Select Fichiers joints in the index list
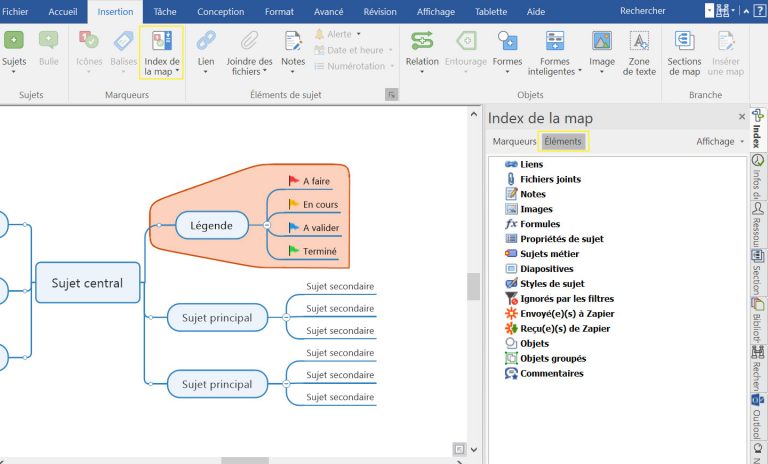The width and height of the screenshot is (768, 464). point(550,179)
